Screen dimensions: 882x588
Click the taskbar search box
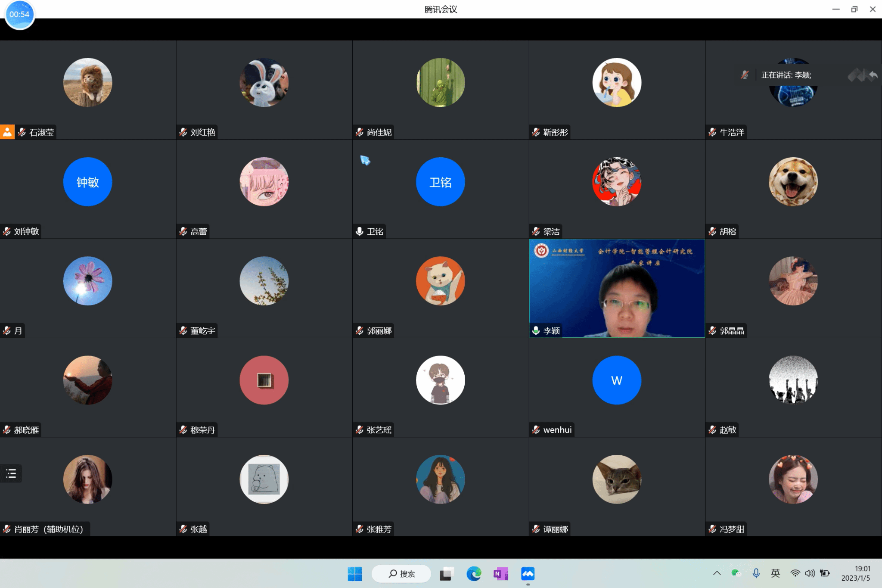point(401,574)
